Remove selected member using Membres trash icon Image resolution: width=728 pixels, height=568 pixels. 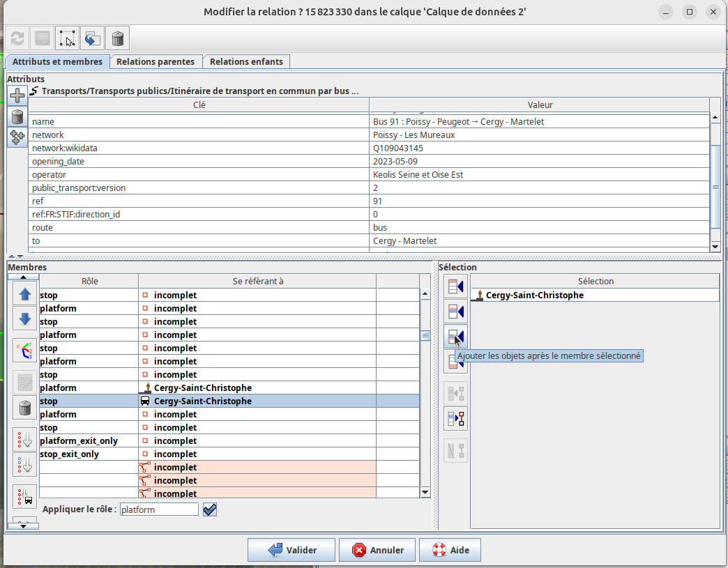(25, 408)
